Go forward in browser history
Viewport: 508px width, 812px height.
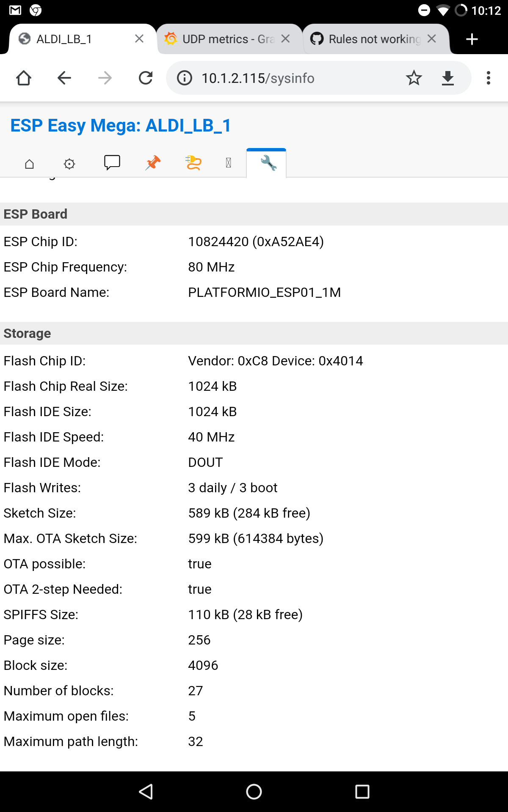pos(105,78)
